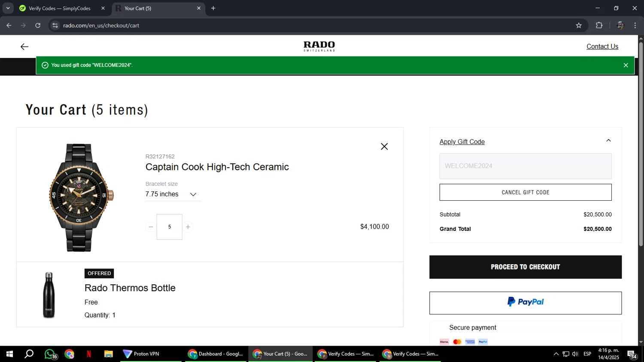Bookmark this page with the star icon

click(x=579, y=25)
